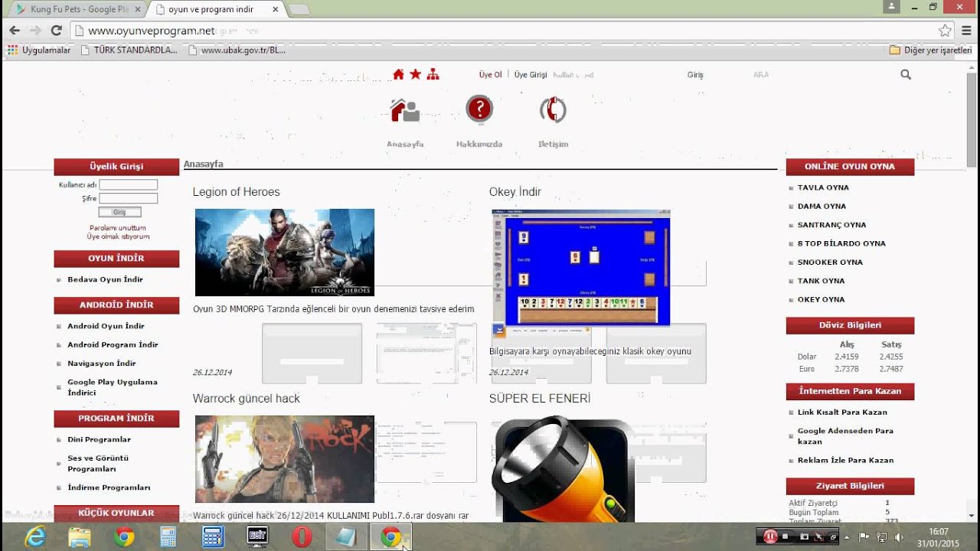This screenshot has width=980, height=551.
Task: Open Bedava Oyun İndir link
Action: (x=105, y=279)
